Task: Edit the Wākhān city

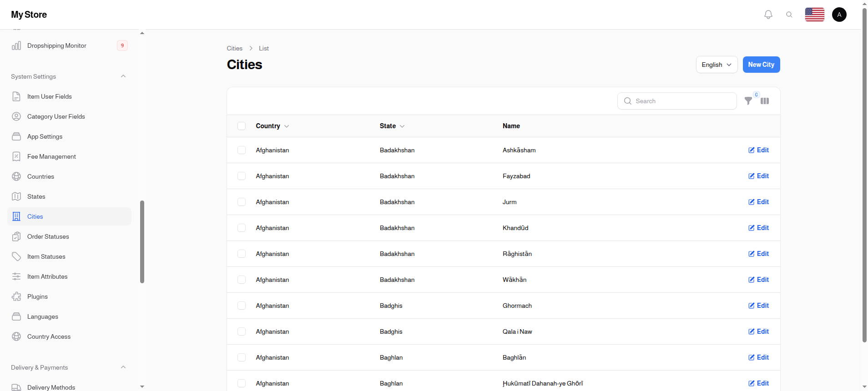Action: pos(758,280)
